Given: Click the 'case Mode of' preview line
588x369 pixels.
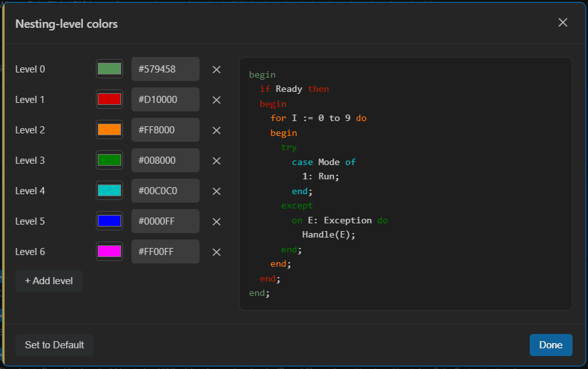Looking at the screenshot, I should click(x=324, y=162).
